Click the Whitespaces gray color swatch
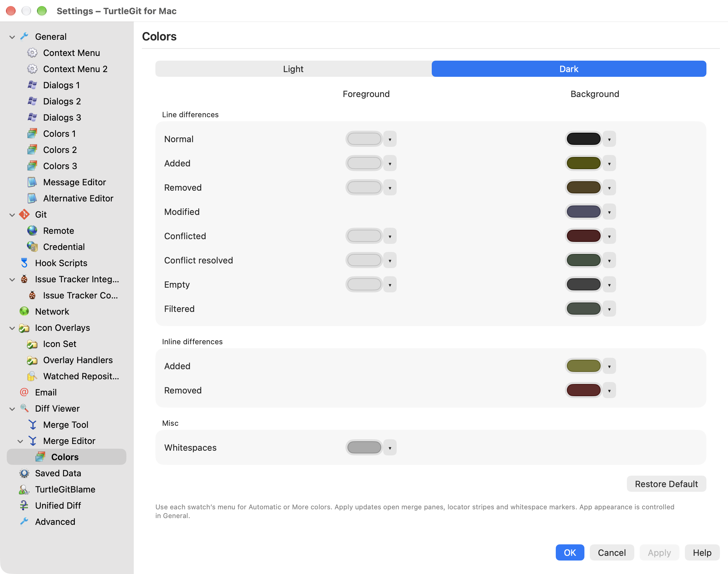The image size is (728, 574). pos(364,448)
